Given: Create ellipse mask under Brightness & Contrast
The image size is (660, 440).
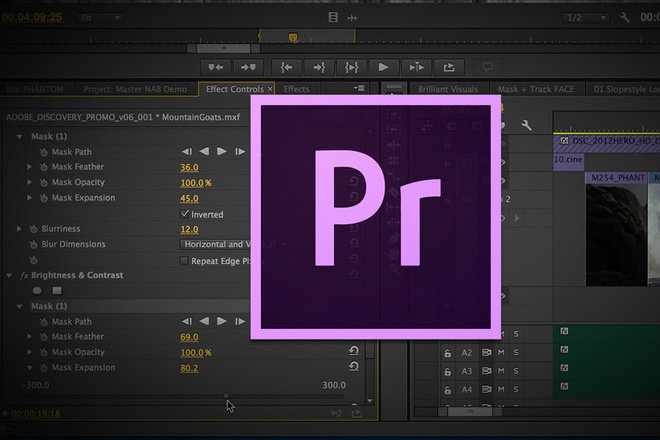Looking at the screenshot, I should click(x=37, y=291).
